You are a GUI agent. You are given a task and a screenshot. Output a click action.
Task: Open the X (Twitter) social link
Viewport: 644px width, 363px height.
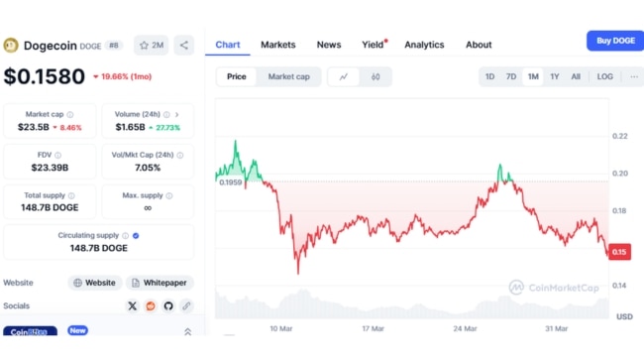tap(132, 305)
